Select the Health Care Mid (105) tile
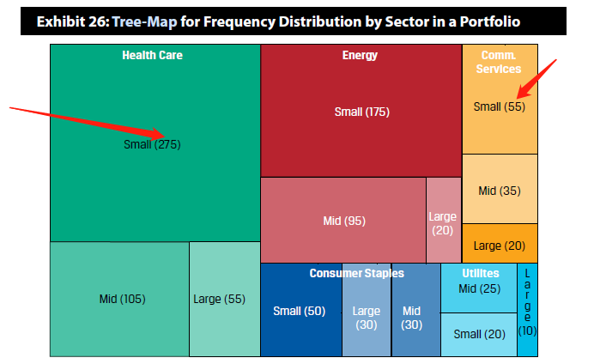 point(119,299)
